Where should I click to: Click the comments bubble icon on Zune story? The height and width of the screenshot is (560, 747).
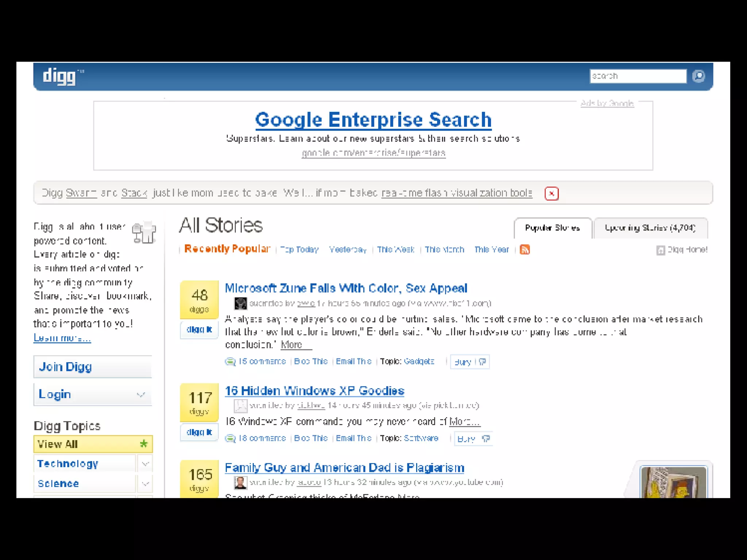[x=230, y=362]
